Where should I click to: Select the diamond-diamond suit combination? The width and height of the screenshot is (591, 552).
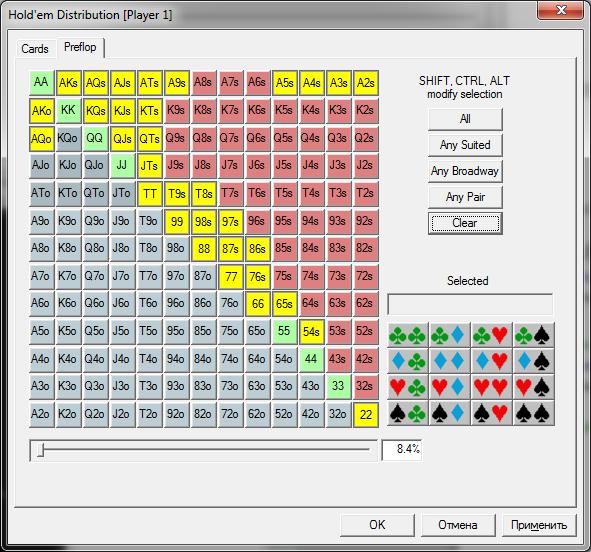click(x=450, y=361)
